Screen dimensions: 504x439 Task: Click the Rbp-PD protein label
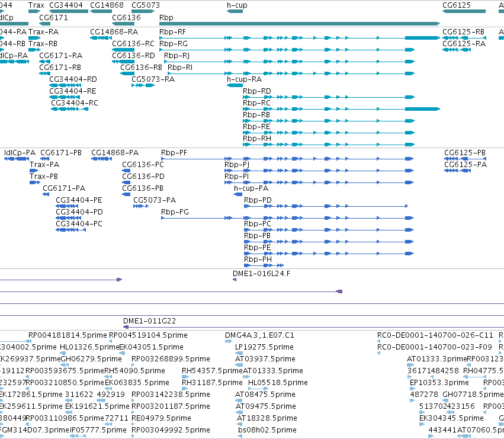(x=258, y=200)
